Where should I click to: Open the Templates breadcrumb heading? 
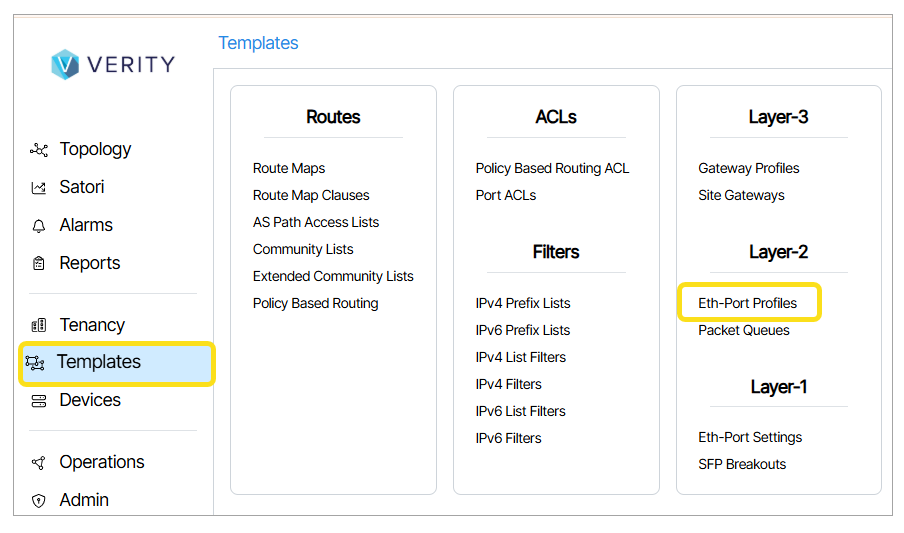[x=258, y=43]
